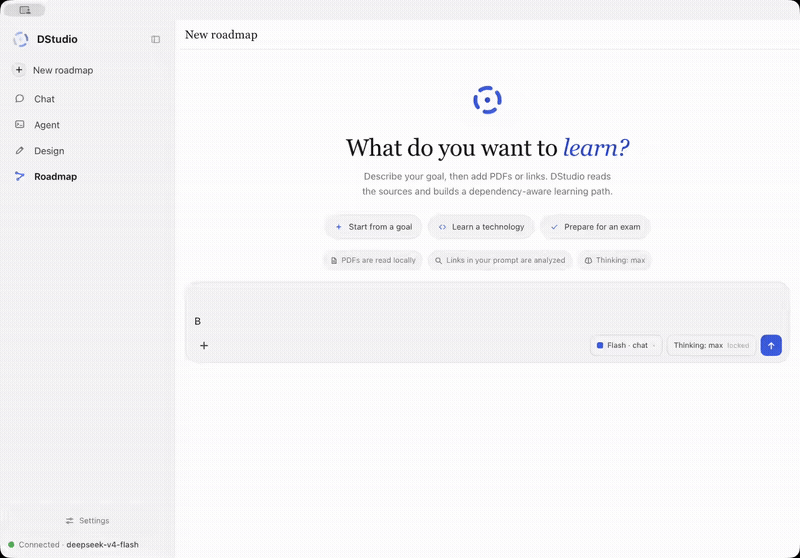Click the window control pill icon at top left
800x558 pixels.
click(24, 10)
